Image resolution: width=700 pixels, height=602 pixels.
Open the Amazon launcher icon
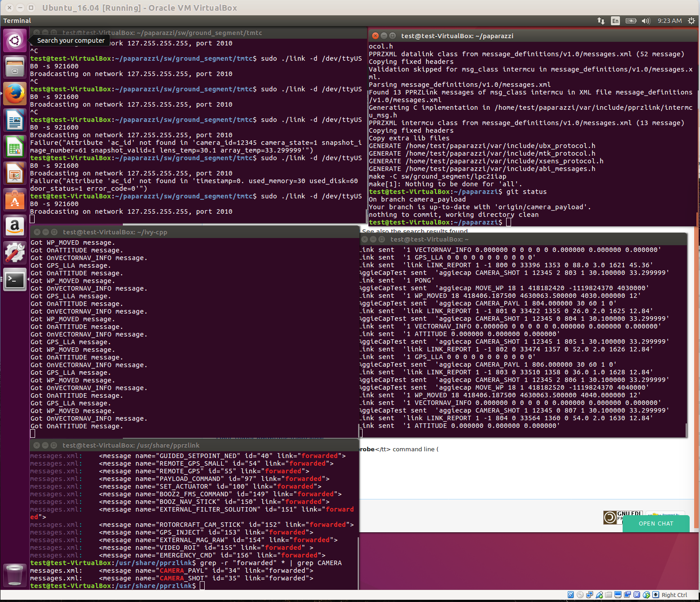click(x=15, y=226)
